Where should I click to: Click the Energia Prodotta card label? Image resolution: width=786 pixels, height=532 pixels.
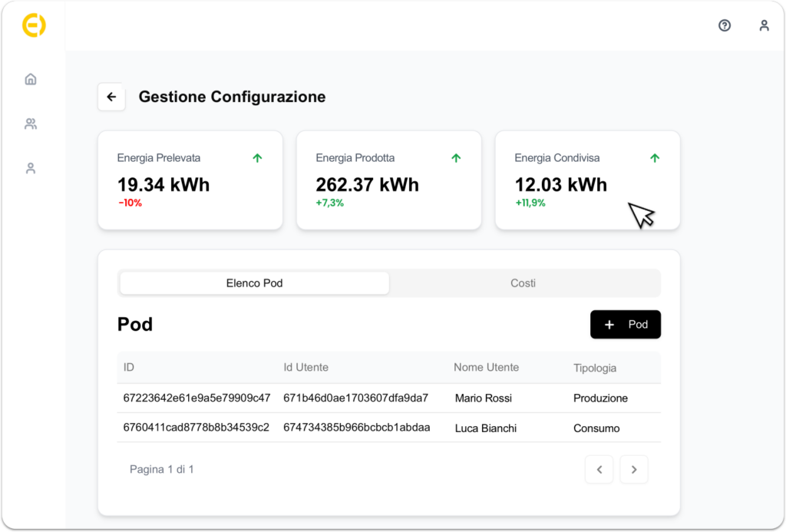point(355,158)
